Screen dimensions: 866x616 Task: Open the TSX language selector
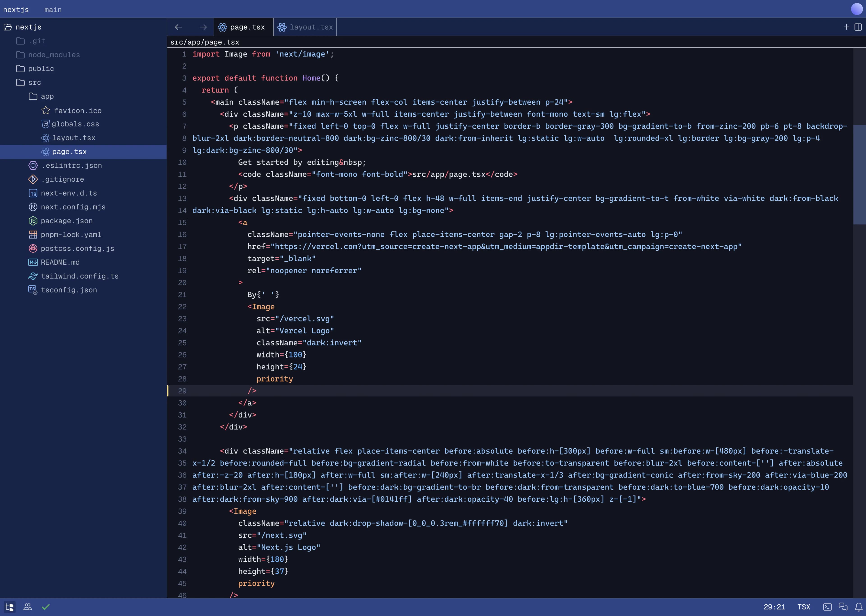point(804,607)
